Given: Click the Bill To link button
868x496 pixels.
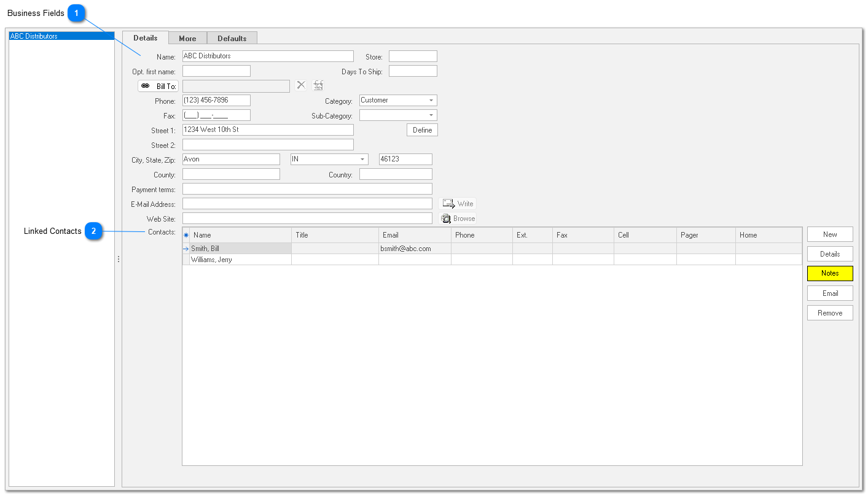Looking at the screenshot, I should coord(158,87).
